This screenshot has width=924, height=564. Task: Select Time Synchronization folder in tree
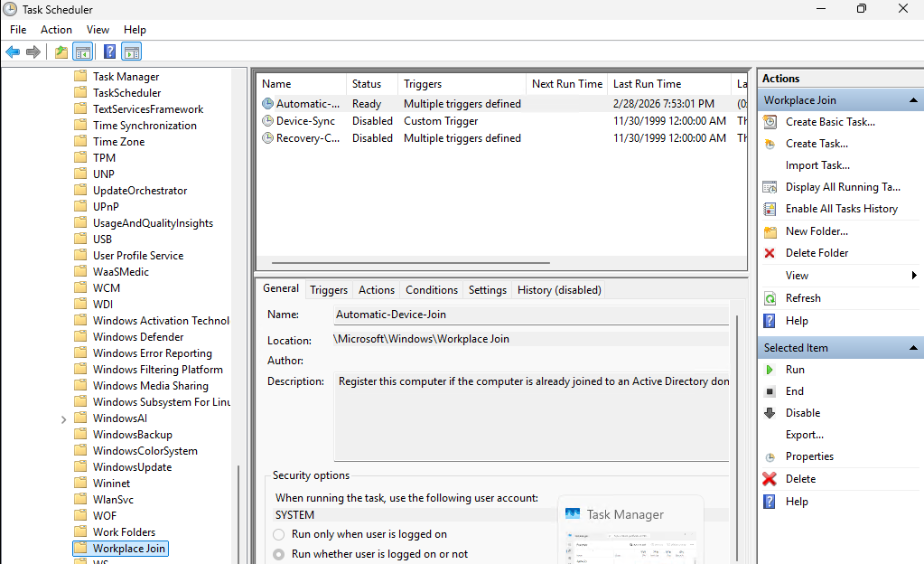(x=145, y=126)
